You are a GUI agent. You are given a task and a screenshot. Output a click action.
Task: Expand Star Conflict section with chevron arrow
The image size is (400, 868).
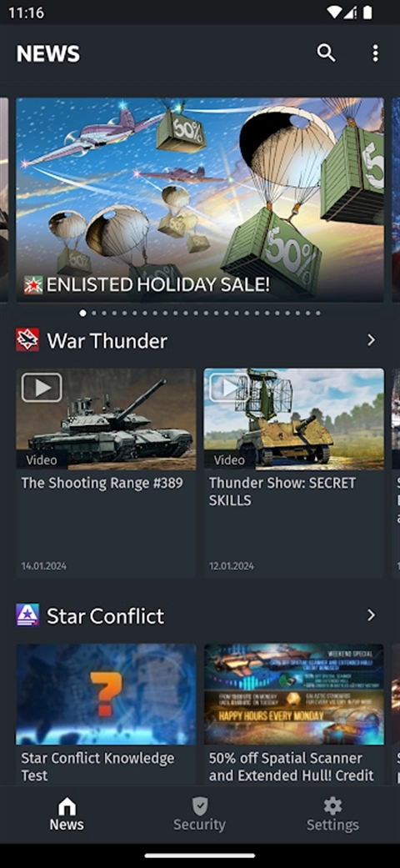coord(371,615)
